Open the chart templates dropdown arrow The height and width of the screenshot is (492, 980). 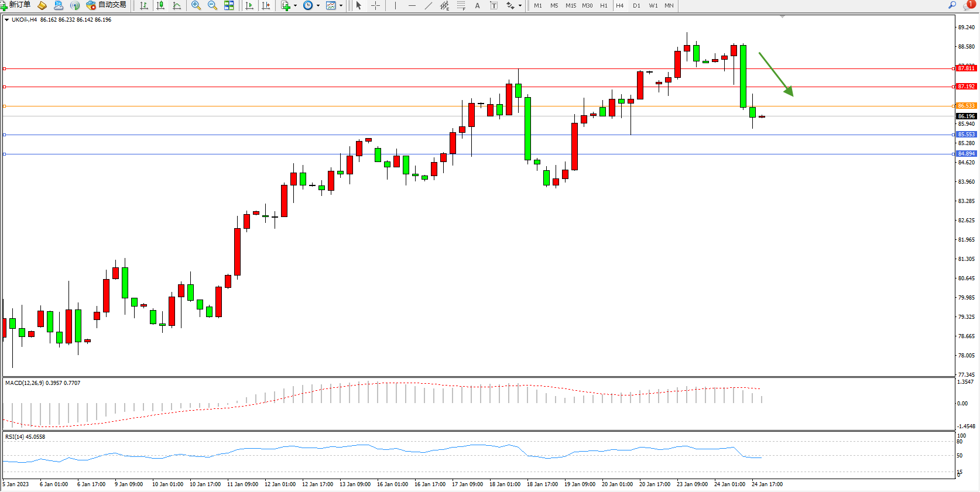pos(341,6)
